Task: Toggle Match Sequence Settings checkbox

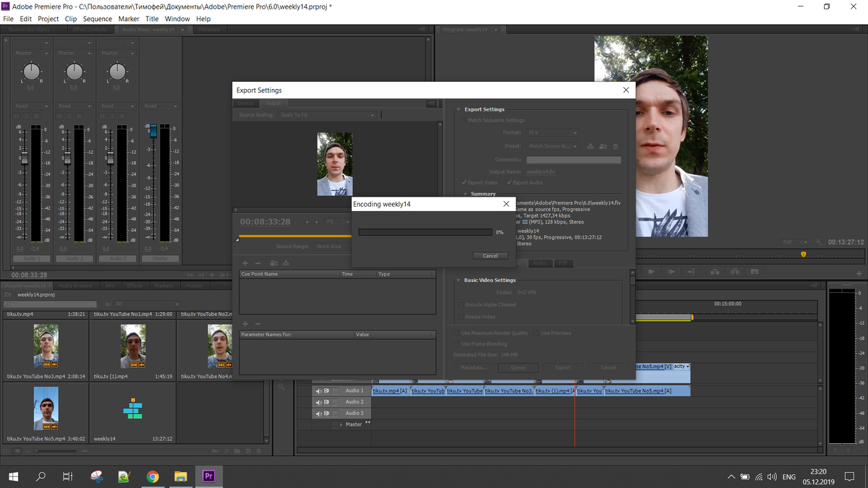Action: pos(464,121)
